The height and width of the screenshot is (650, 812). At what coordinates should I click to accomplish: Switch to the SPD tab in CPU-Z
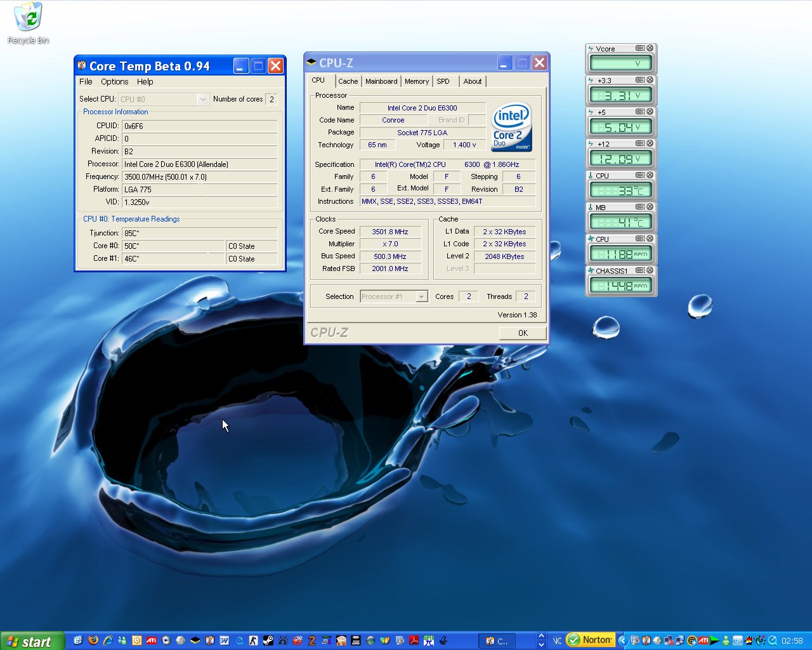click(x=443, y=81)
